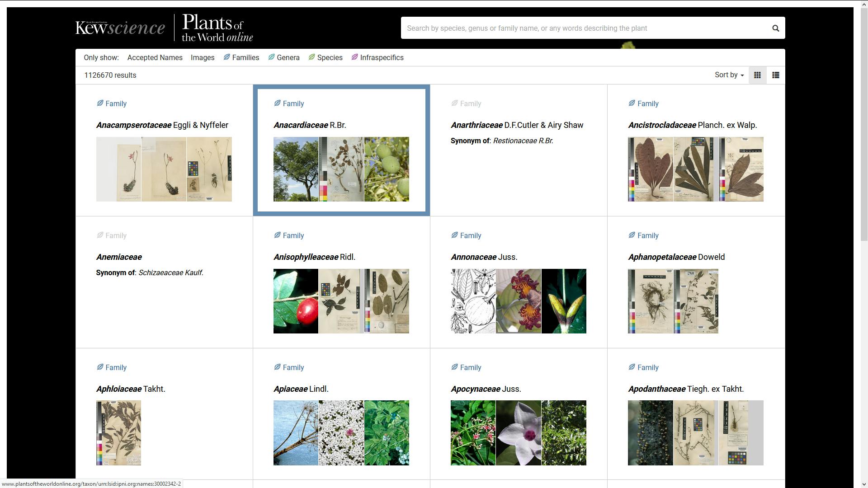Select the grid view icon
This screenshot has width=868, height=488.
coord(757,75)
